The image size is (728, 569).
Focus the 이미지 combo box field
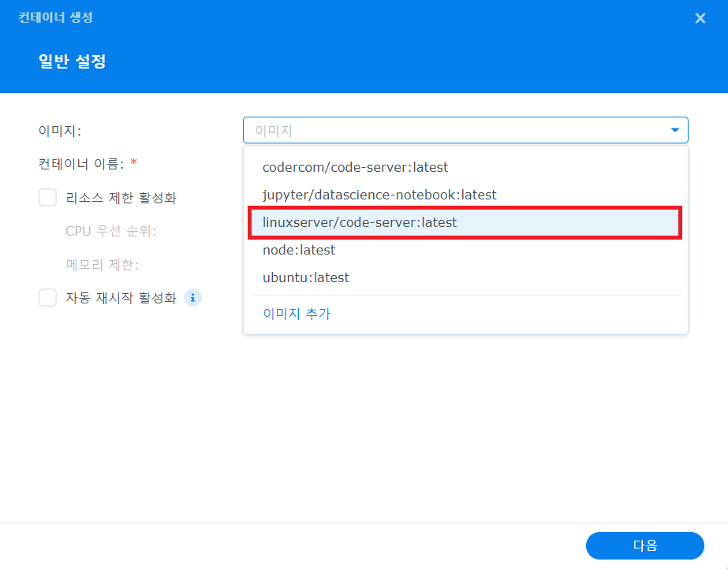pos(465,130)
